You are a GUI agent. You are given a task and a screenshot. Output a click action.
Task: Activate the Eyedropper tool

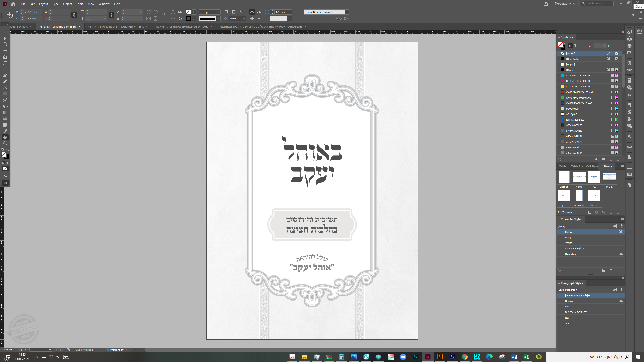pos(5,131)
